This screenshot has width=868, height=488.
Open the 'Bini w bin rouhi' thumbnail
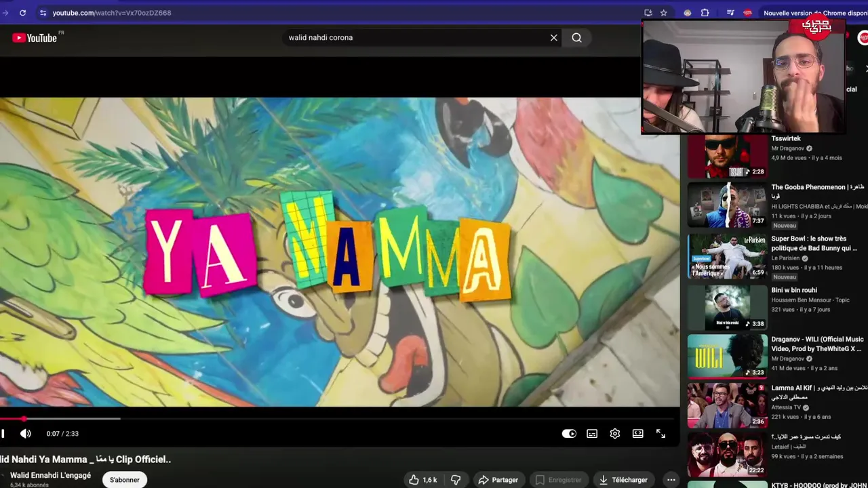click(x=728, y=307)
